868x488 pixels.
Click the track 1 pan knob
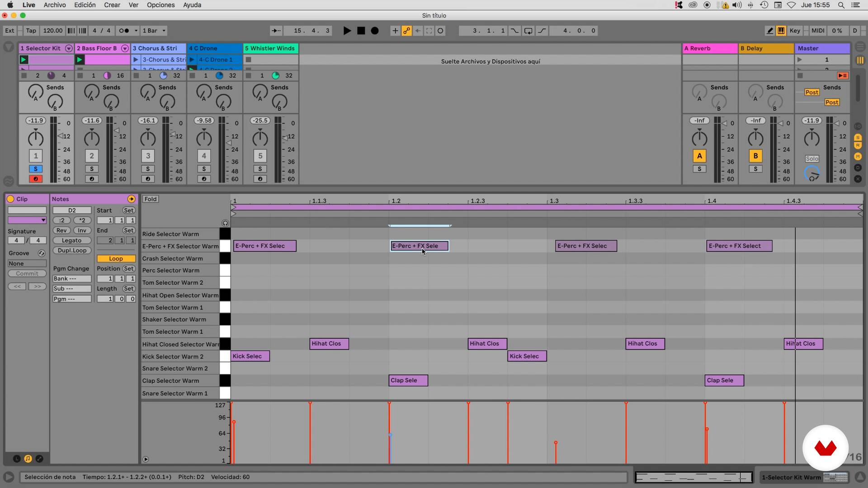[36, 138]
